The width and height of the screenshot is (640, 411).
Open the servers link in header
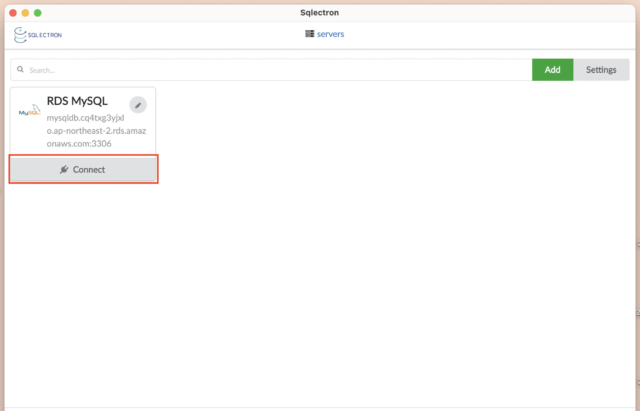coord(330,34)
